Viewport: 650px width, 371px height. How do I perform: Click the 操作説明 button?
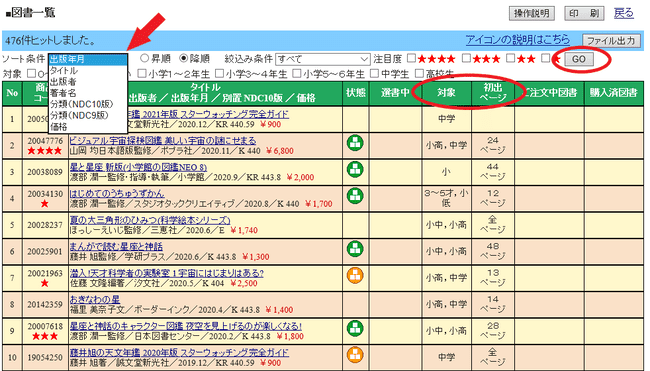pyautogui.click(x=531, y=13)
